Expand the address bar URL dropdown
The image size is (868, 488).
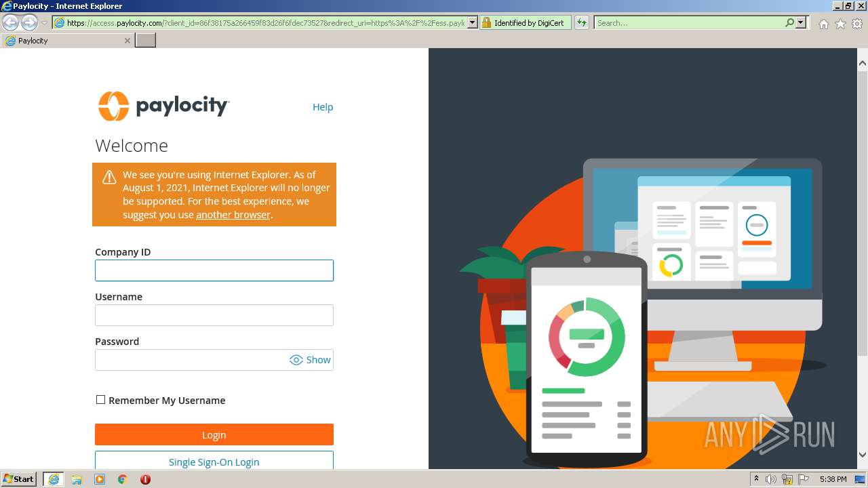(473, 23)
